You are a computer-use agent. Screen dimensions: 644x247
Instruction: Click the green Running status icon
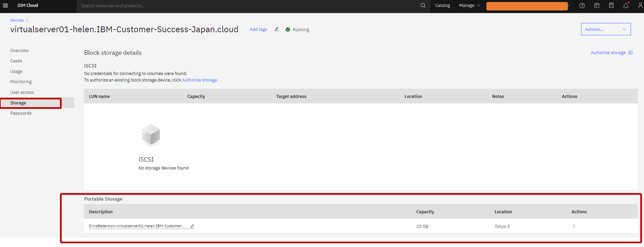coord(288,30)
